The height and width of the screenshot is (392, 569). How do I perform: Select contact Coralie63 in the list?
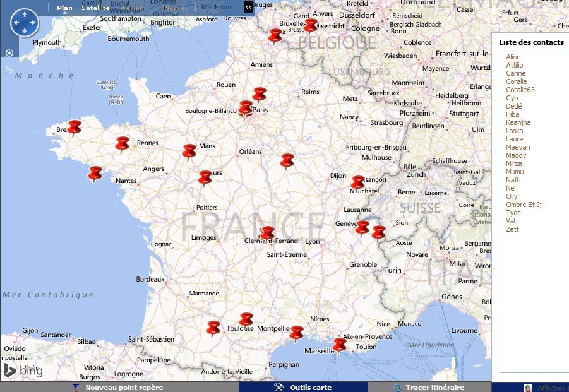(520, 90)
